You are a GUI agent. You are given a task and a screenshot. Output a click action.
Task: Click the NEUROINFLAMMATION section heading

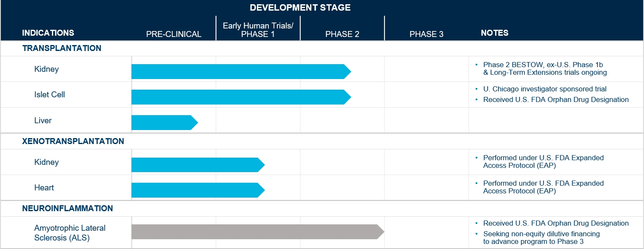click(68, 209)
